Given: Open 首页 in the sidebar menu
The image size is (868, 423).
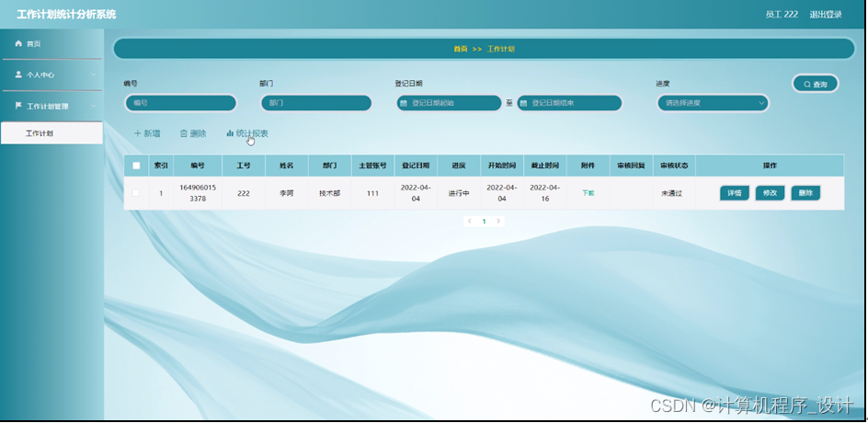Looking at the screenshot, I should 51,44.
